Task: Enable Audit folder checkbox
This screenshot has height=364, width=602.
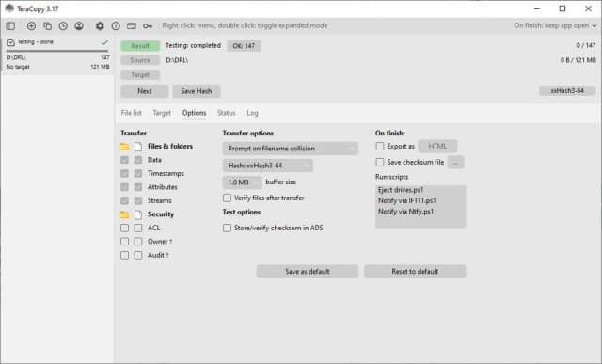Action: tap(124, 255)
